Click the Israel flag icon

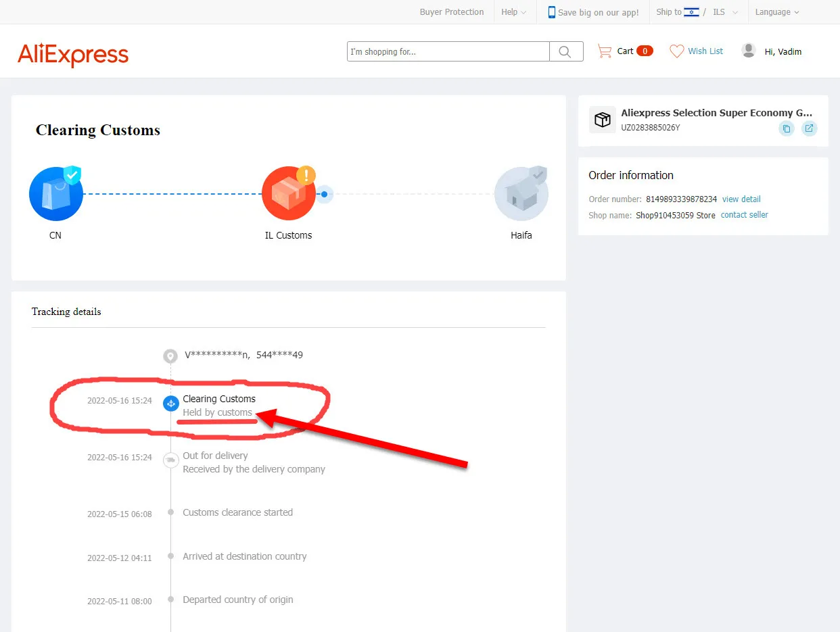tap(691, 12)
